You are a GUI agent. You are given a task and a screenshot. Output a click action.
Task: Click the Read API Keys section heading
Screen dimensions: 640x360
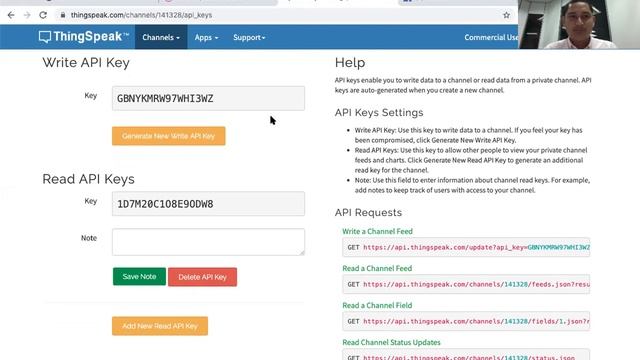tap(88, 179)
